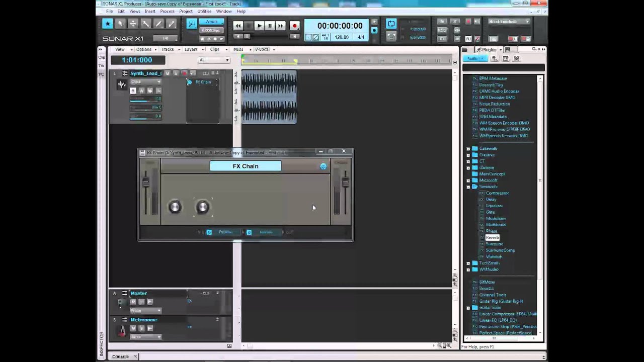Image resolution: width=644 pixels, height=362 pixels.
Task: Click the Synth_Lead audio clip waveform
Action: click(269, 97)
